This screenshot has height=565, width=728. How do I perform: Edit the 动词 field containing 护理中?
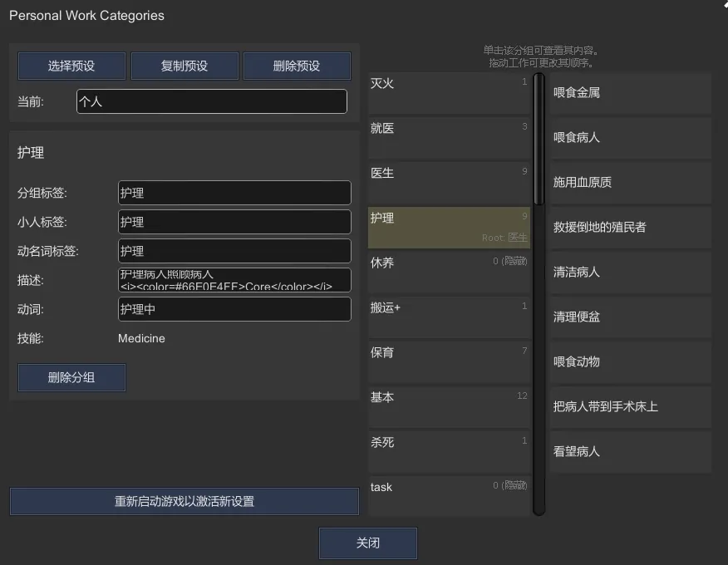234,309
